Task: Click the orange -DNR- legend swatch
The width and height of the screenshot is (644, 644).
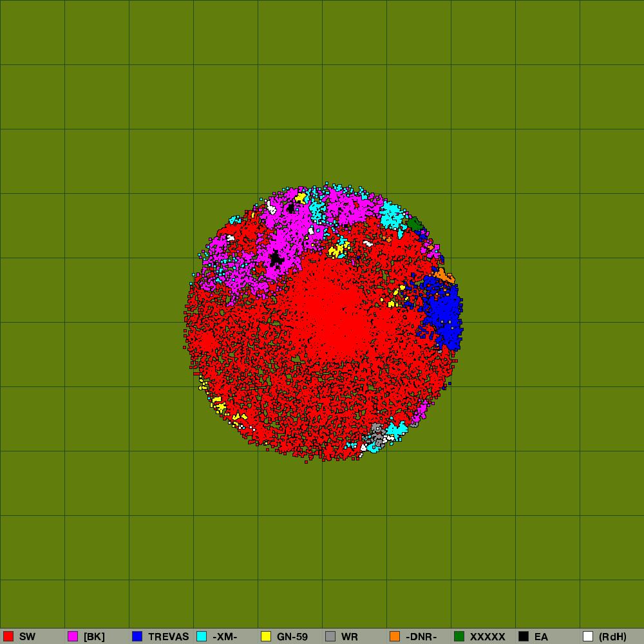Action: (x=395, y=636)
